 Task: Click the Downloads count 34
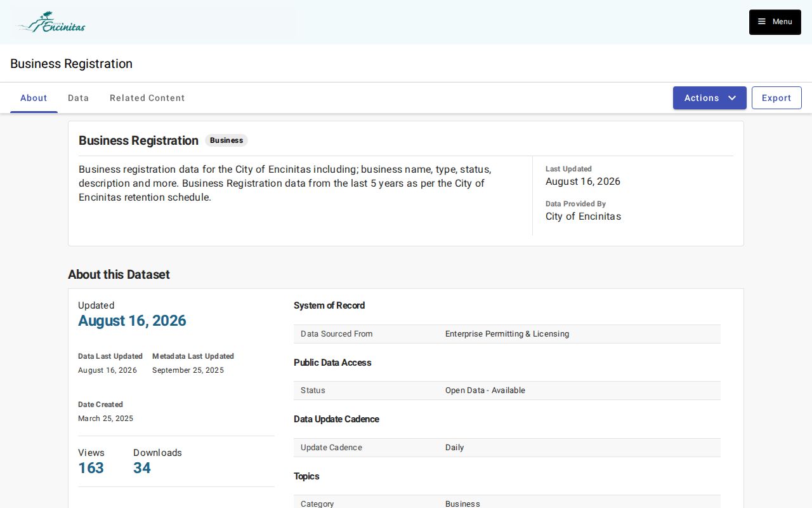[142, 468]
